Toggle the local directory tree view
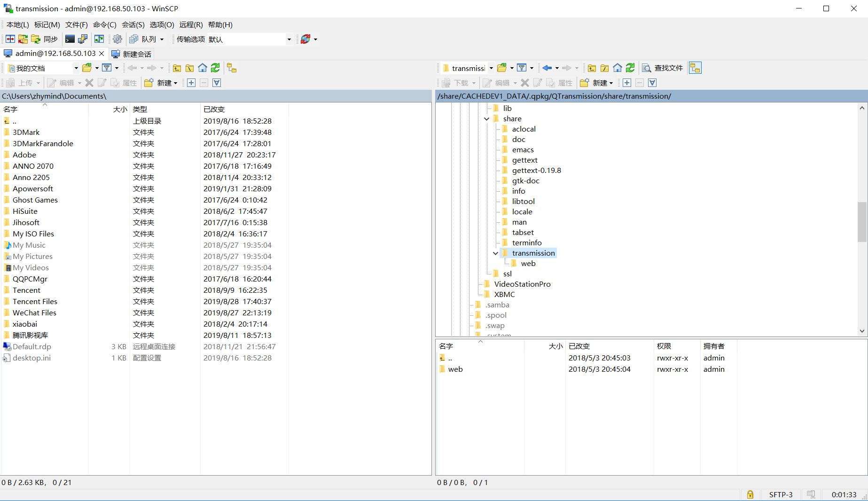The width and height of the screenshot is (868, 501). click(x=232, y=68)
